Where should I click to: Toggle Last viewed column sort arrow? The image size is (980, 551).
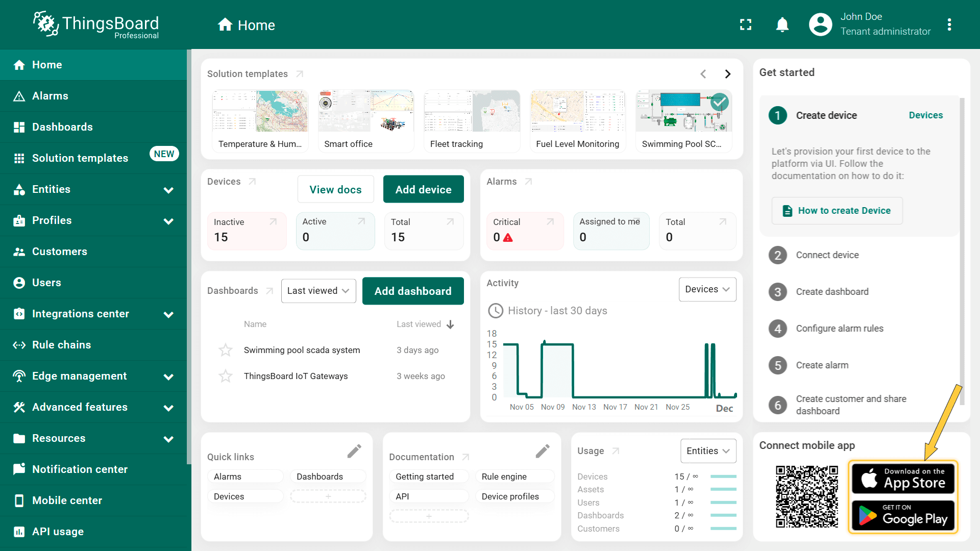[450, 324]
